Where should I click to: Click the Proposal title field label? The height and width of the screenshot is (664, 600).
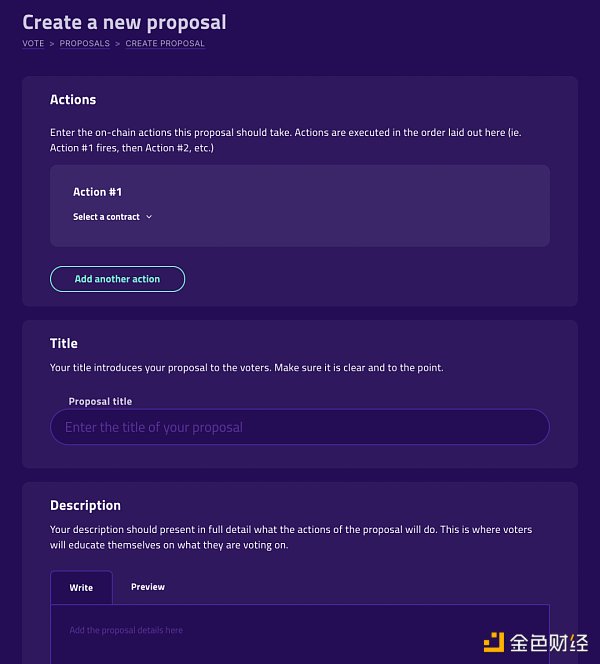pyautogui.click(x=100, y=401)
